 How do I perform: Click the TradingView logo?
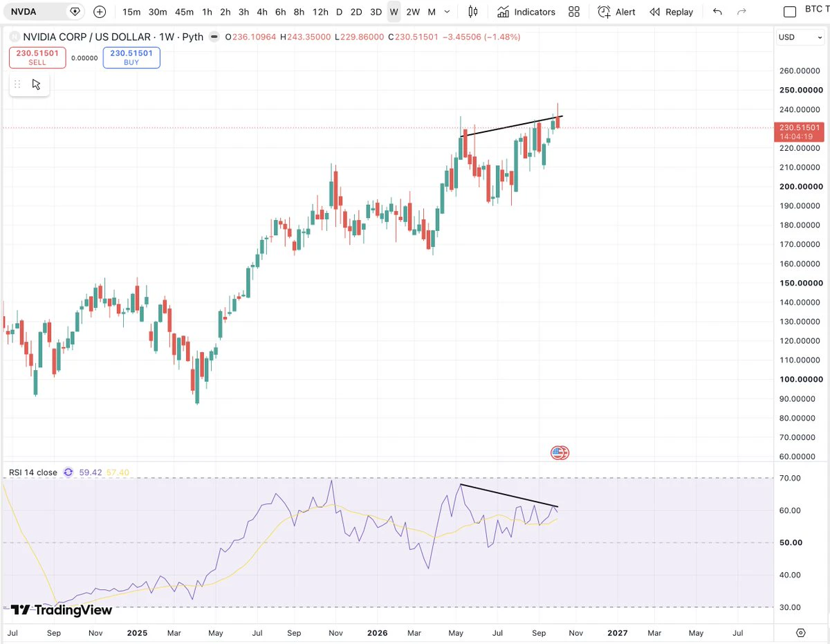(x=61, y=609)
